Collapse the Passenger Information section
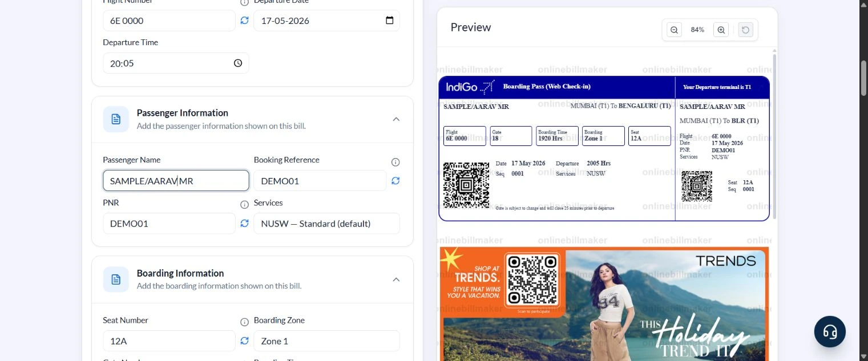Image resolution: width=868 pixels, height=361 pixels. [396, 119]
